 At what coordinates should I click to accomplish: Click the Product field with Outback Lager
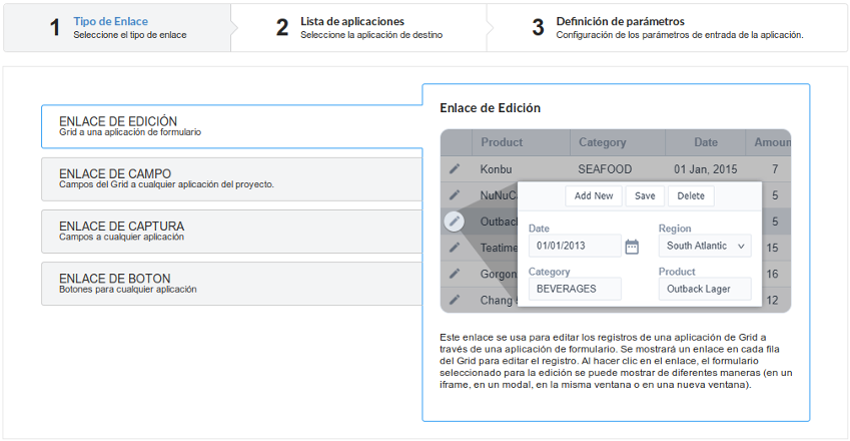click(705, 289)
